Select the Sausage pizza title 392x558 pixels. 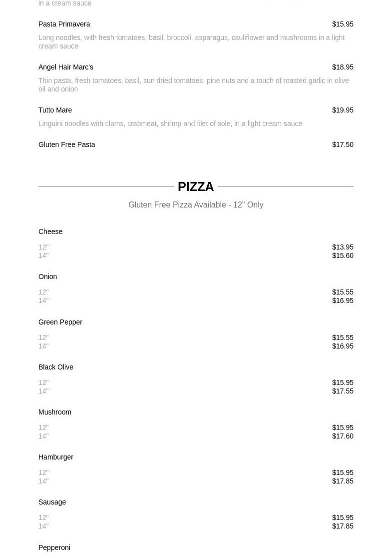click(52, 502)
